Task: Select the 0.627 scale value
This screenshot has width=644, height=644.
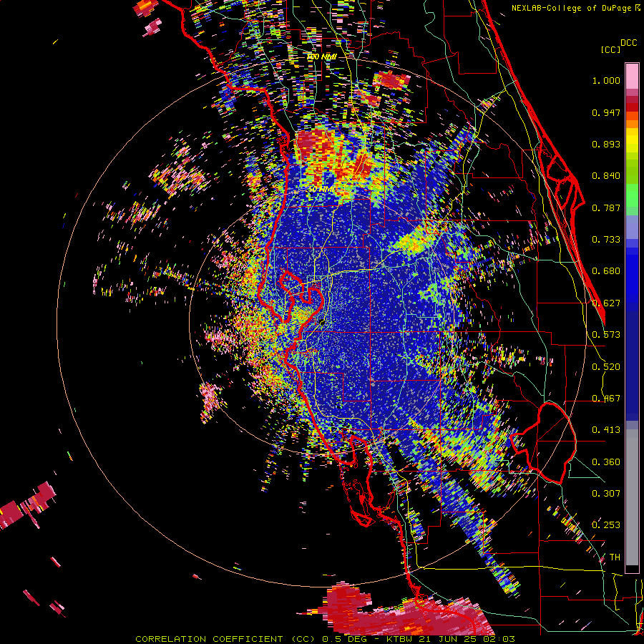Action: click(606, 303)
